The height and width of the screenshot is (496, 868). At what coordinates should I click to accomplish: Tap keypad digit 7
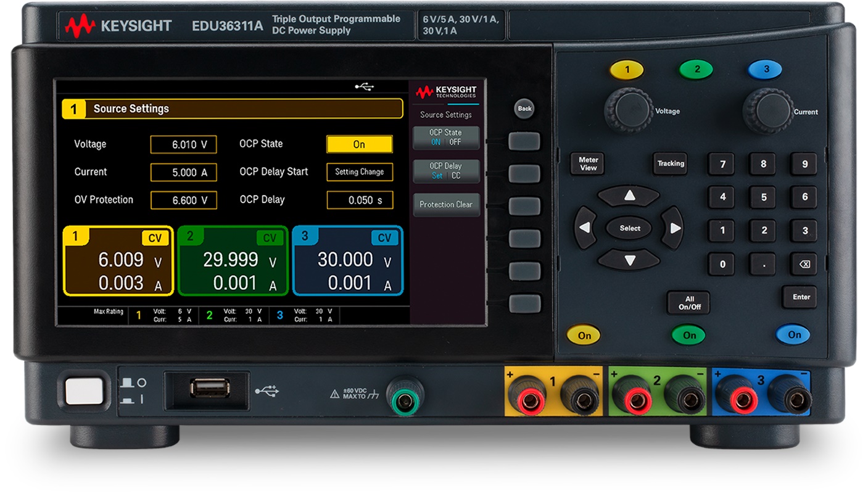pyautogui.click(x=722, y=164)
